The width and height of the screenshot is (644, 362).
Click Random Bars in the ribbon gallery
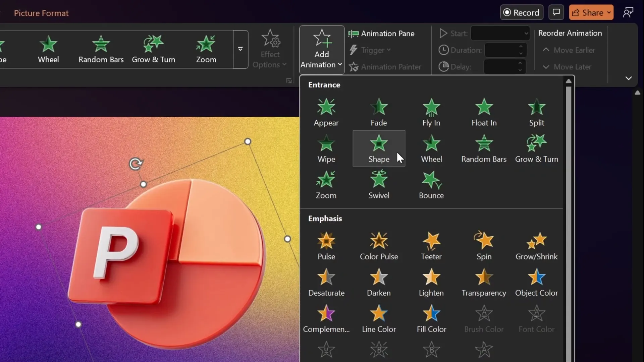point(101,49)
